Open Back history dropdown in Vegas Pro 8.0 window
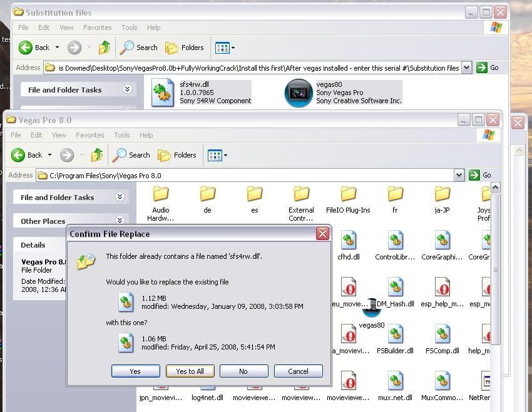 [49, 155]
